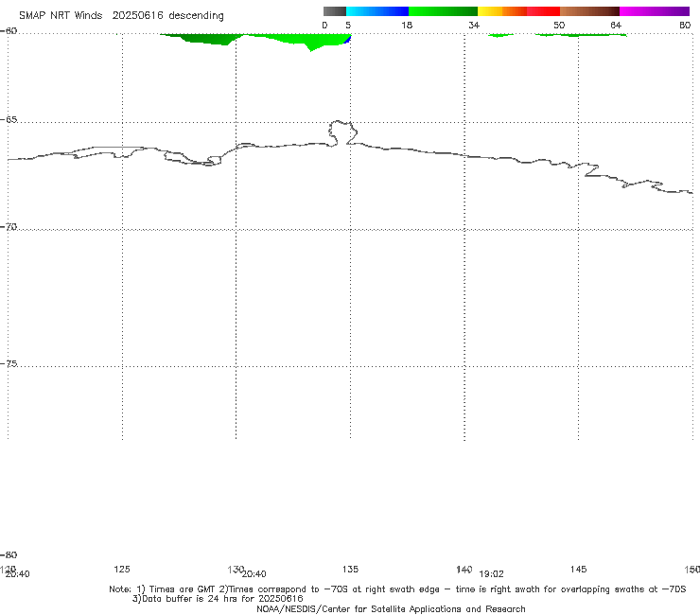Click the 'SMAP NRT Winds 20250616 descending' title
Image resolution: width=700 pixels, height=615 pixels.
[x=121, y=15]
